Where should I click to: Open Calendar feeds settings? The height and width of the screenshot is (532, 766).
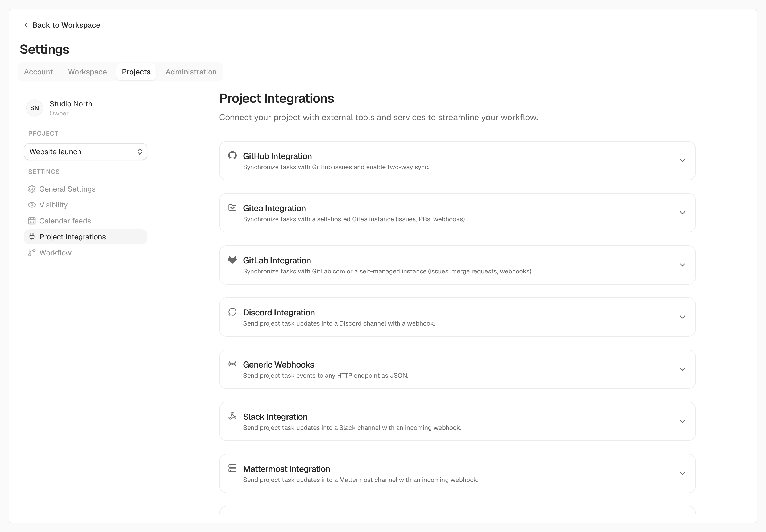tap(86, 221)
